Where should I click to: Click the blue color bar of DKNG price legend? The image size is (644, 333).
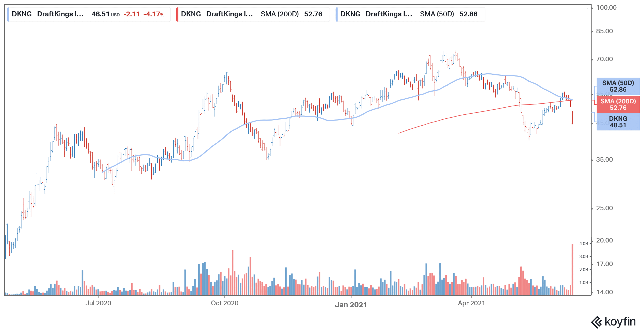coord(8,14)
